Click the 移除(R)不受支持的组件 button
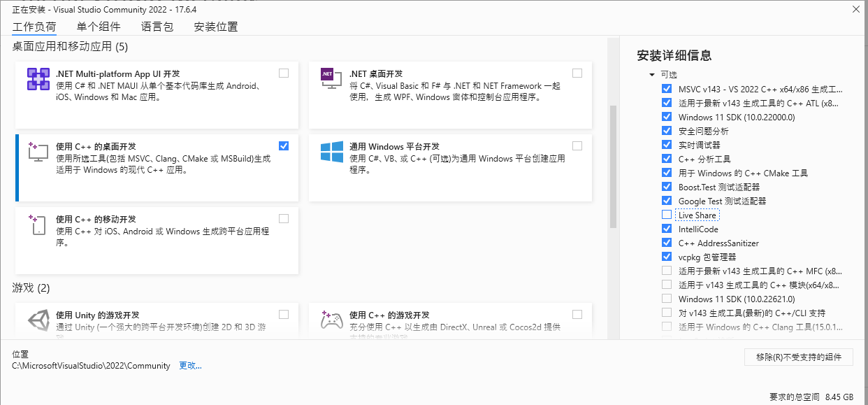868x405 pixels. pyautogui.click(x=799, y=357)
